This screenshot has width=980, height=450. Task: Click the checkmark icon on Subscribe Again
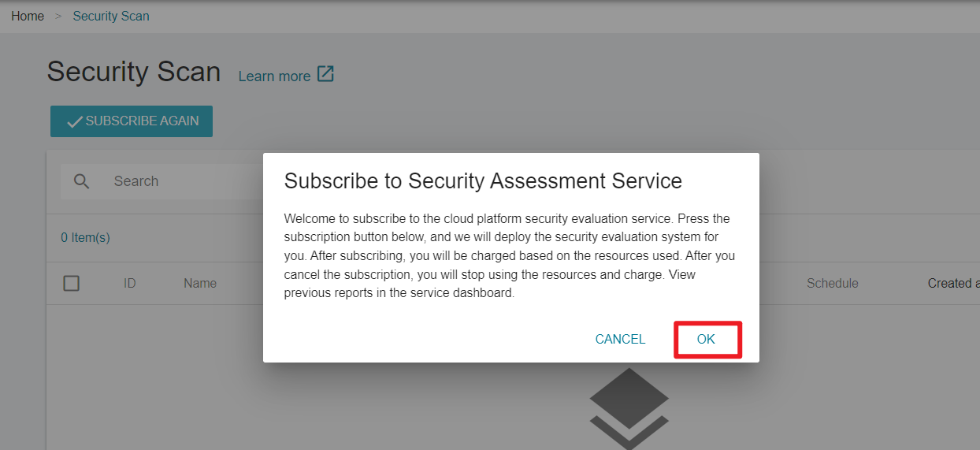point(75,122)
